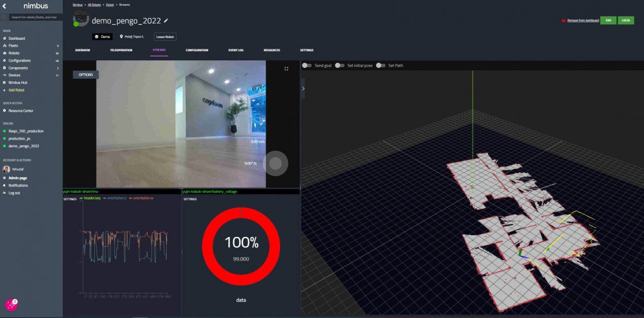Enable the Send goal toggle
Screen dimensions: 644x318
[307, 66]
